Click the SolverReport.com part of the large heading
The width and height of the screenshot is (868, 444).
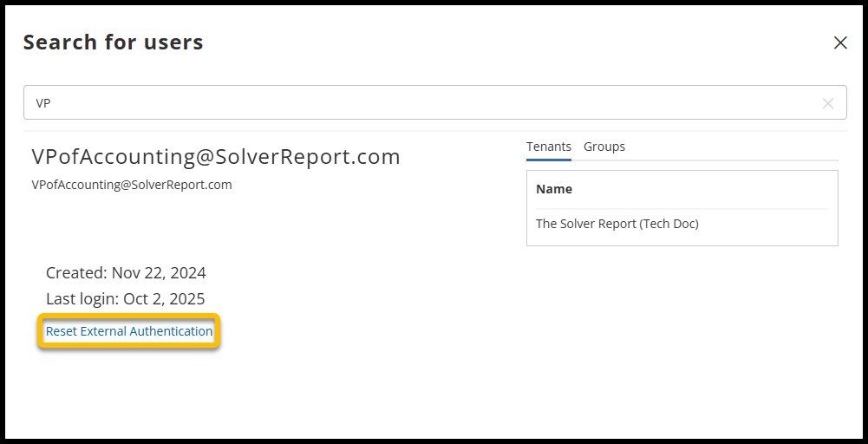point(326,157)
